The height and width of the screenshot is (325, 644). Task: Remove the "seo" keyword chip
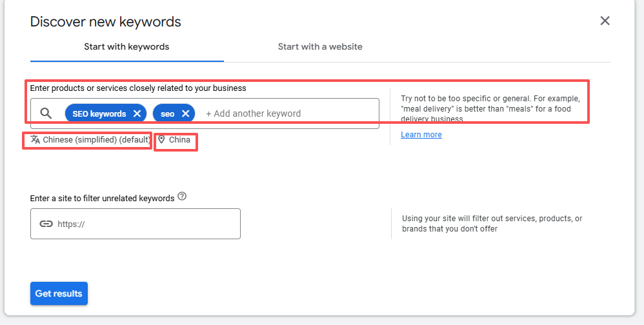point(186,113)
